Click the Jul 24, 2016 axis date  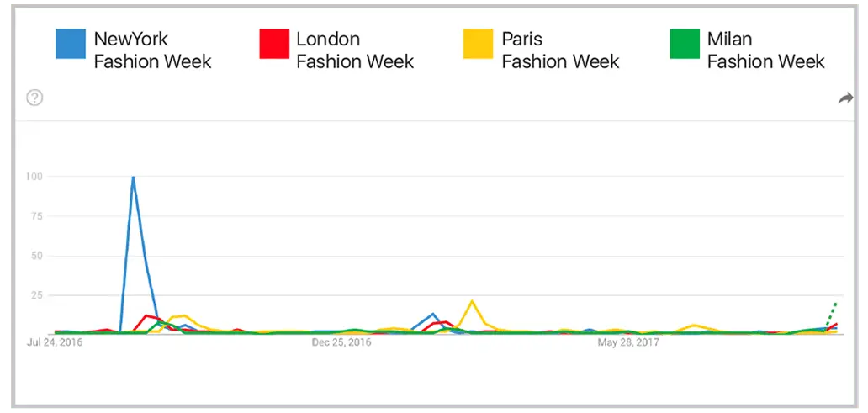click(x=56, y=343)
